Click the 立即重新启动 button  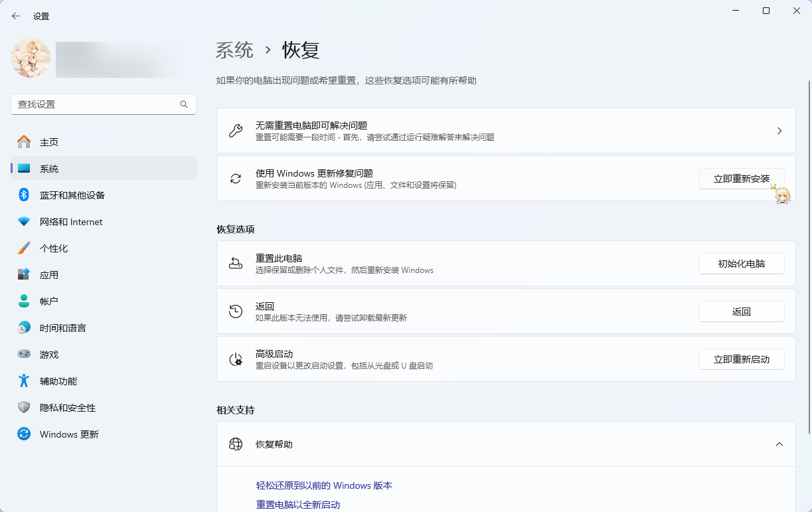coord(741,359)
